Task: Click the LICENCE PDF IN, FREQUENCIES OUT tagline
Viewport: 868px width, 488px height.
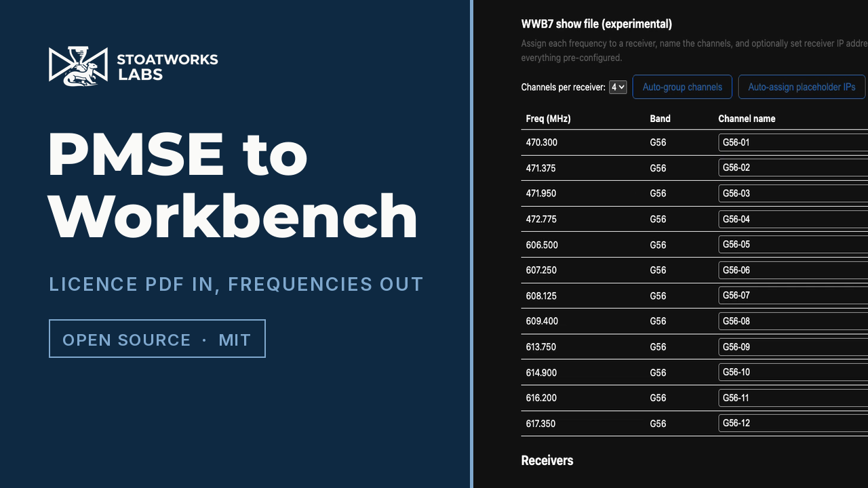Action: (236, 284)
